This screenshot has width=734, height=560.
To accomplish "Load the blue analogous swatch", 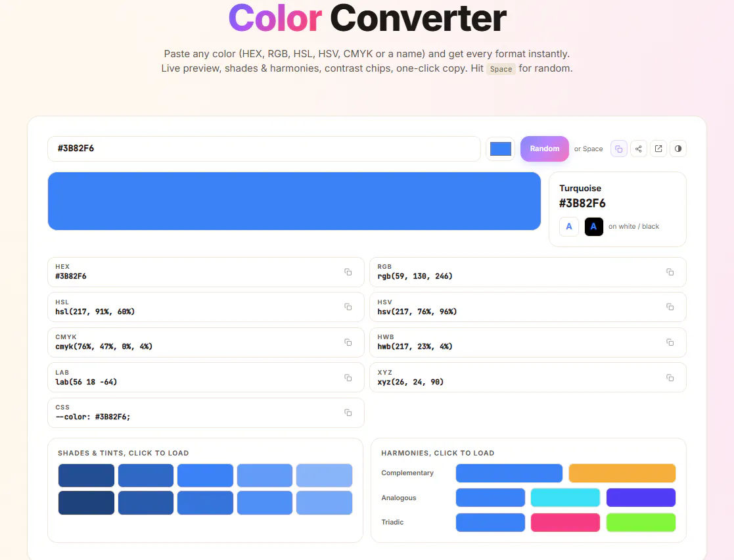I will click(490, 498).
